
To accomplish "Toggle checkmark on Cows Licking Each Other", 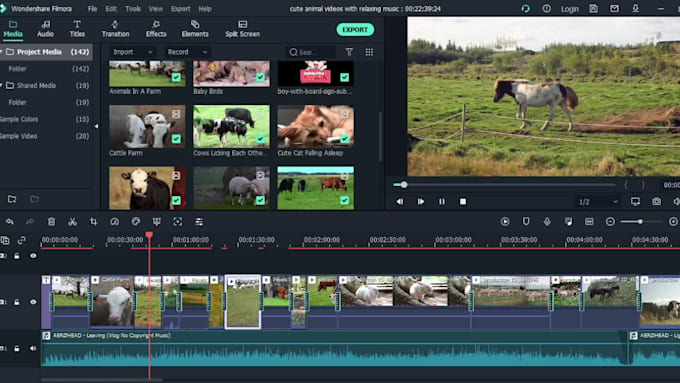I will [x=260, y=139].
